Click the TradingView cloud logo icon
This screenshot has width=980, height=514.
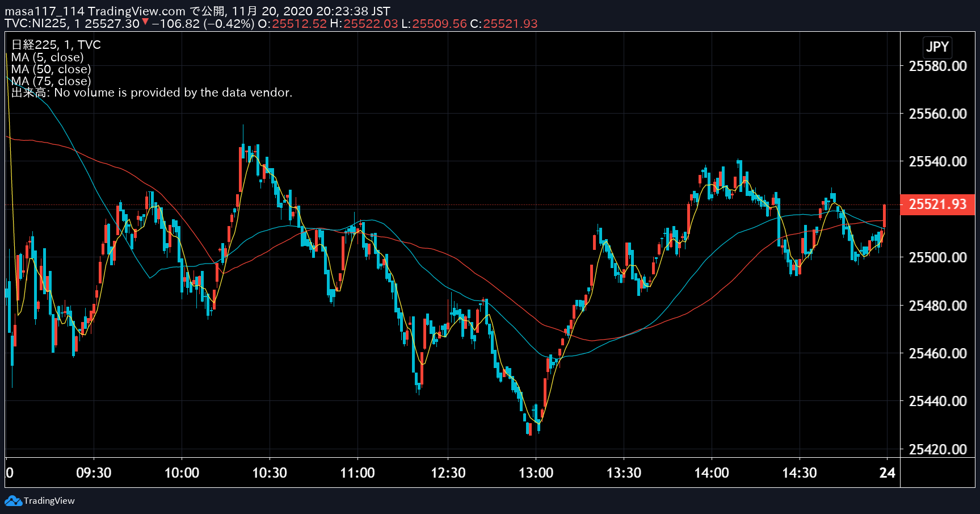13,501
